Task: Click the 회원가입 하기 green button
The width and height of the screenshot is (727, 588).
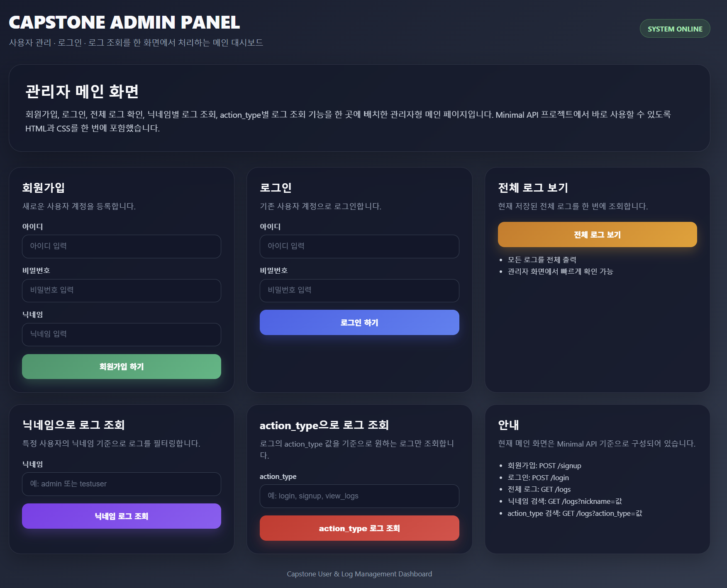Action: pyautogui.click(x=121, y=367)
